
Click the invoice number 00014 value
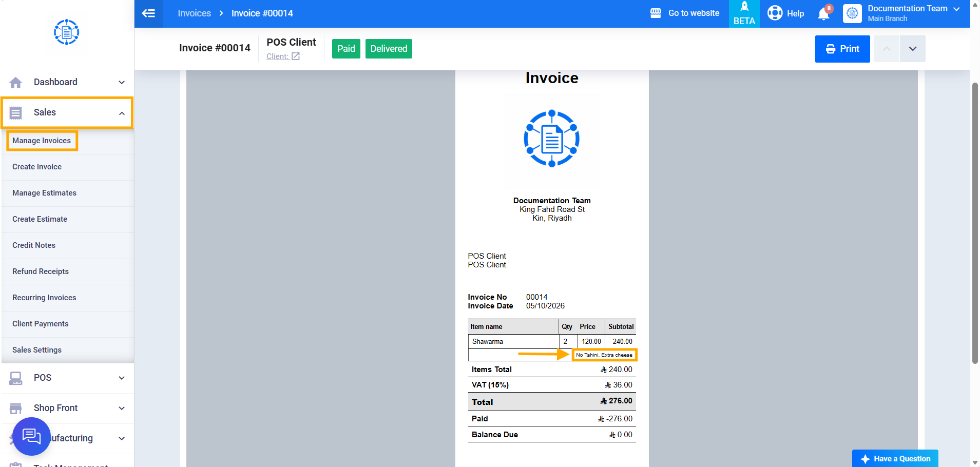click(x=536, y=297)
